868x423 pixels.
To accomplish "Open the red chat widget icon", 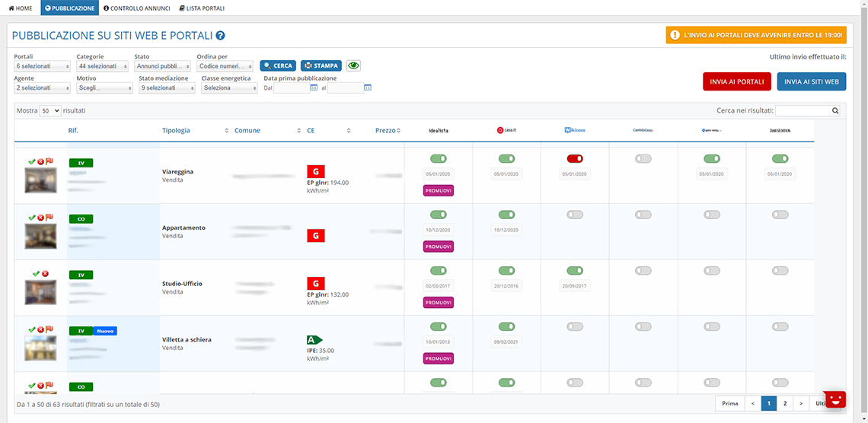I will [835, 399].
